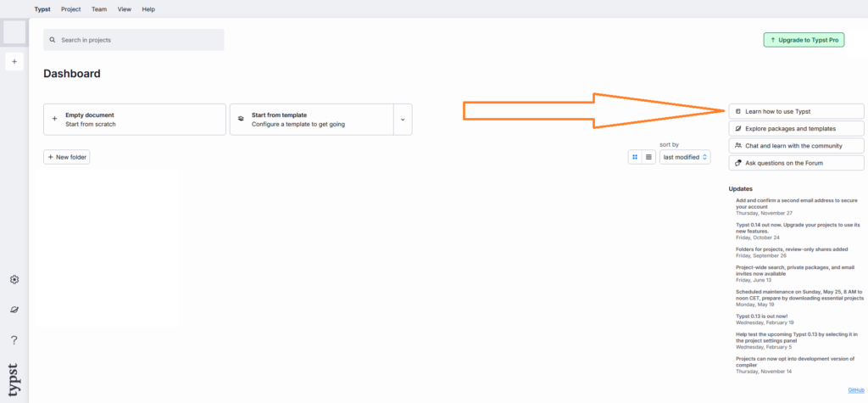
Task: Expand the template options chevron
Action: point(403,120)
